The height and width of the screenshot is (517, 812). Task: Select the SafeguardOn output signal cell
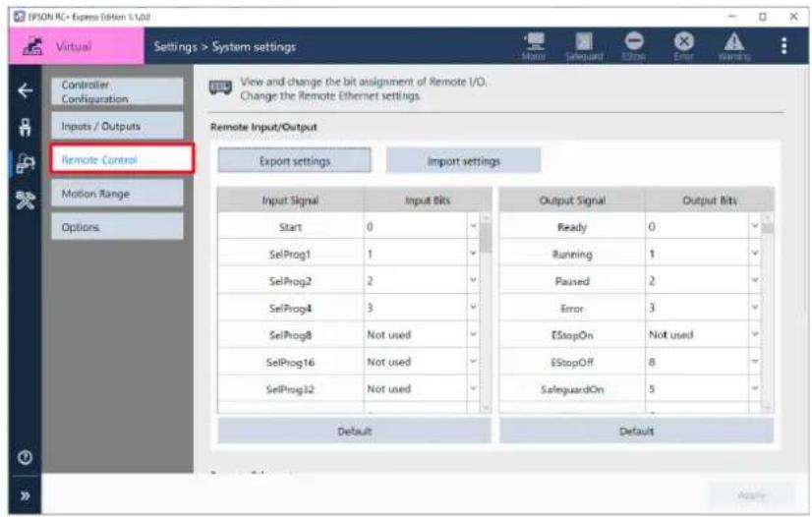572,388
